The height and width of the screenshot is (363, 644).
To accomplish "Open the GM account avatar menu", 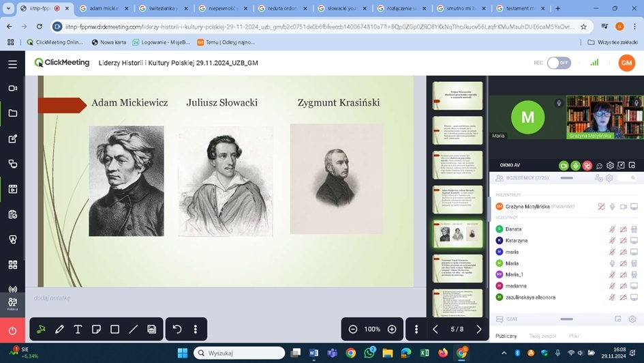I will click(x=626, y=63).
